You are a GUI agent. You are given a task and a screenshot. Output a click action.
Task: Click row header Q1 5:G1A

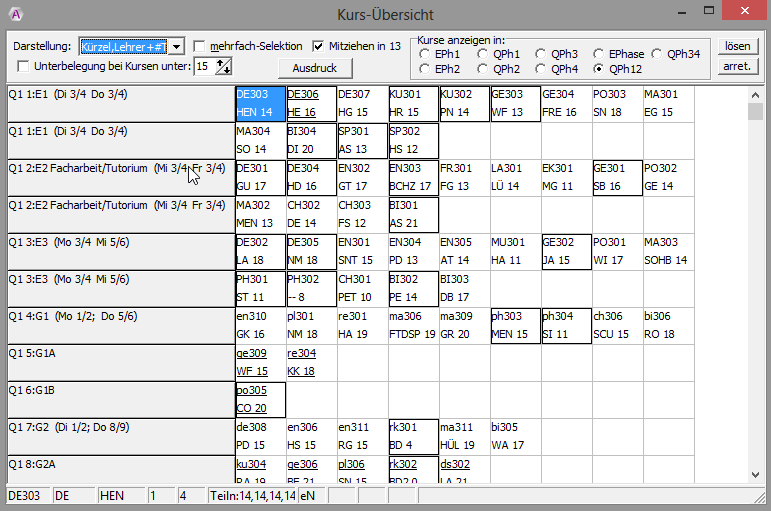click(121, 363)
